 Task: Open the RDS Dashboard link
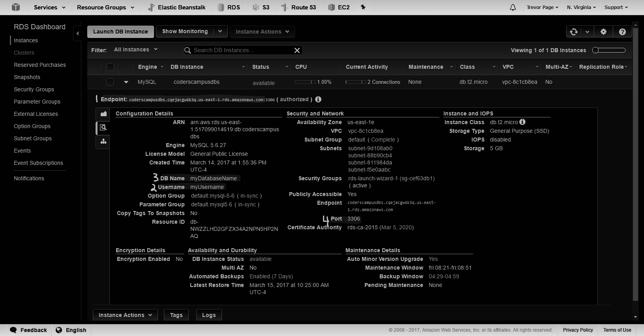(39, 27)
